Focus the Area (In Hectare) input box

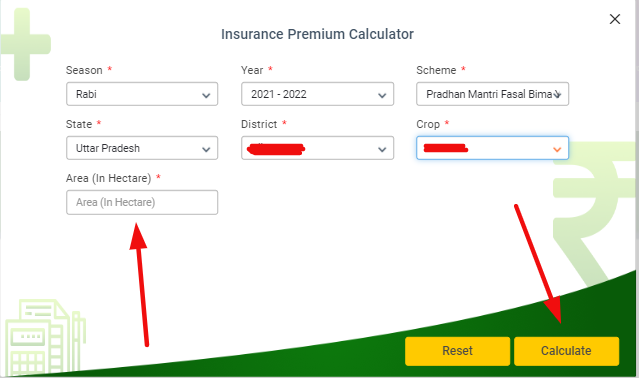point(142,202)
